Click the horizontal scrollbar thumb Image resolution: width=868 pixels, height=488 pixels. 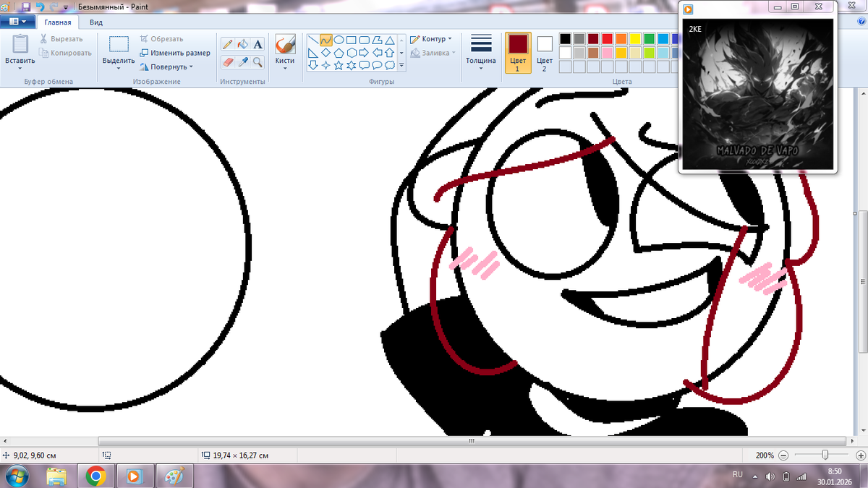(x=472, y=440)
